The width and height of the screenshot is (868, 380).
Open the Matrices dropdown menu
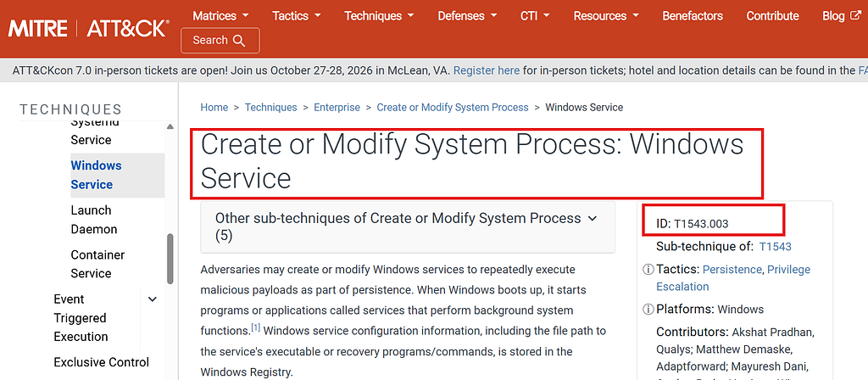point(220,15)
